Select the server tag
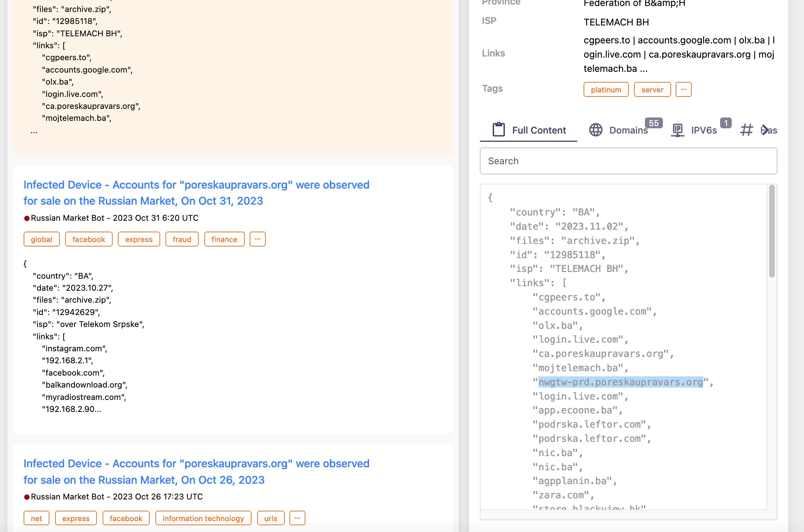The height and width of the screenshot is (532, 804). (652, 90)
